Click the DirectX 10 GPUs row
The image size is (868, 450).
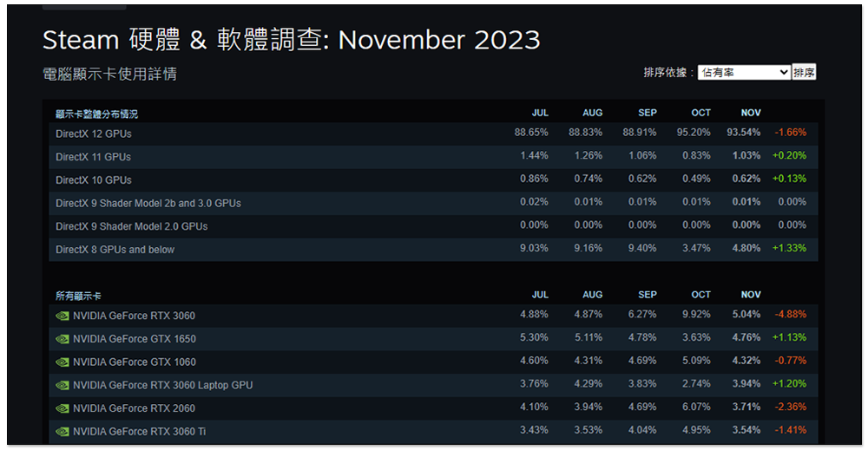coord(433,180)
